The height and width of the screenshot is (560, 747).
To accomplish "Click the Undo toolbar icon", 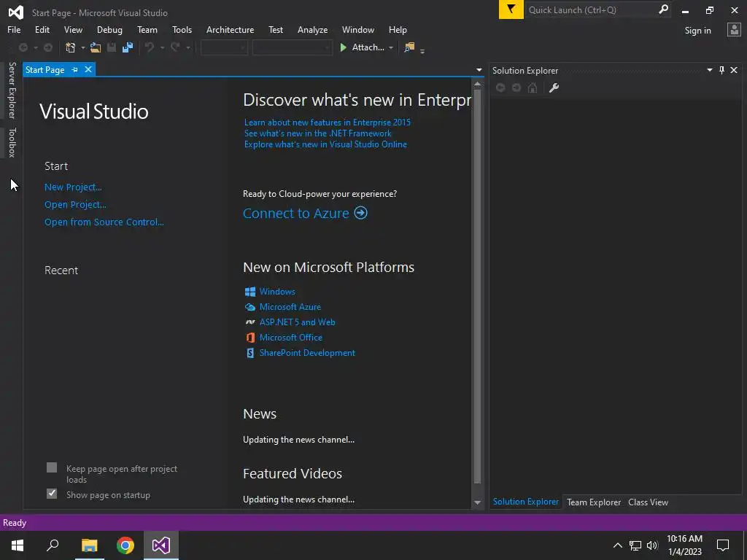I will tap(150, 47).
